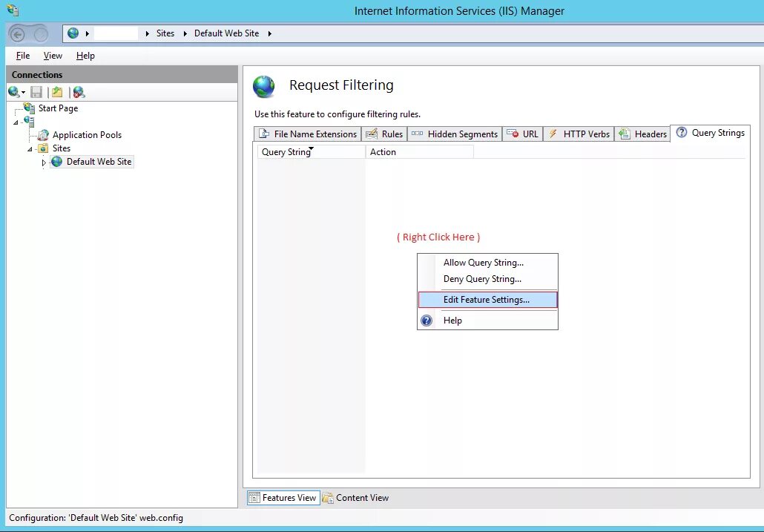Click the Content View icon

click(x=328, y=498)
